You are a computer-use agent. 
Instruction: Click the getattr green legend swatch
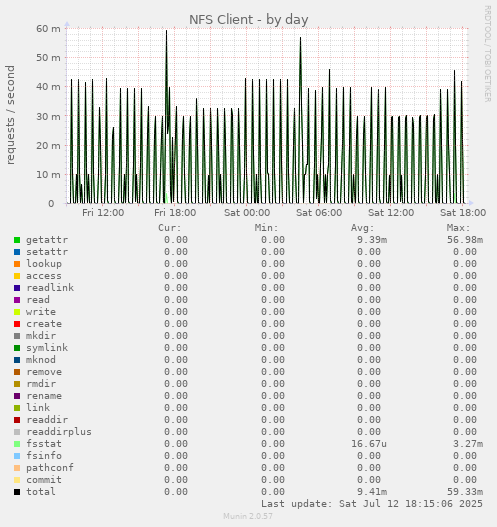click(17, 240)
